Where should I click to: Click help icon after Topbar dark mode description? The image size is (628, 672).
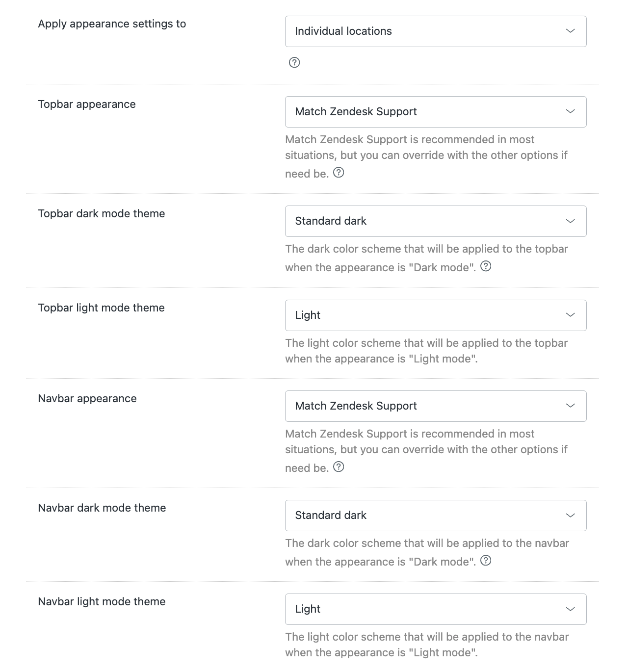(x=486, y=266)
